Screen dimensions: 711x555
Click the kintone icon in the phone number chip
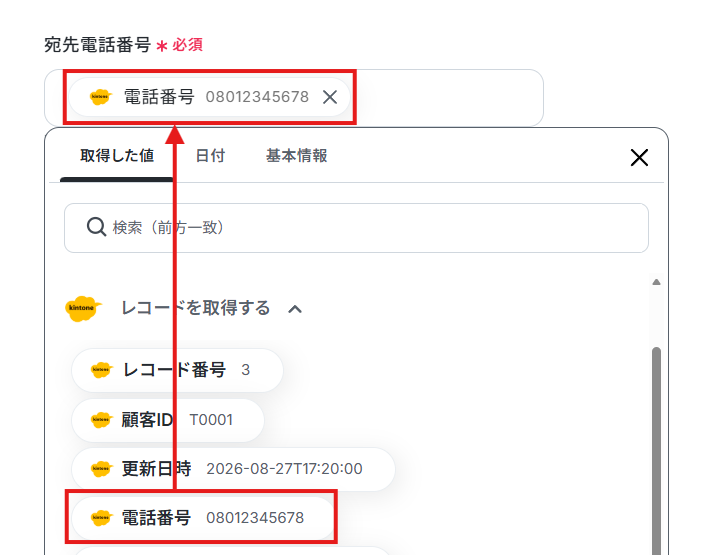click(x=101, y=97)
